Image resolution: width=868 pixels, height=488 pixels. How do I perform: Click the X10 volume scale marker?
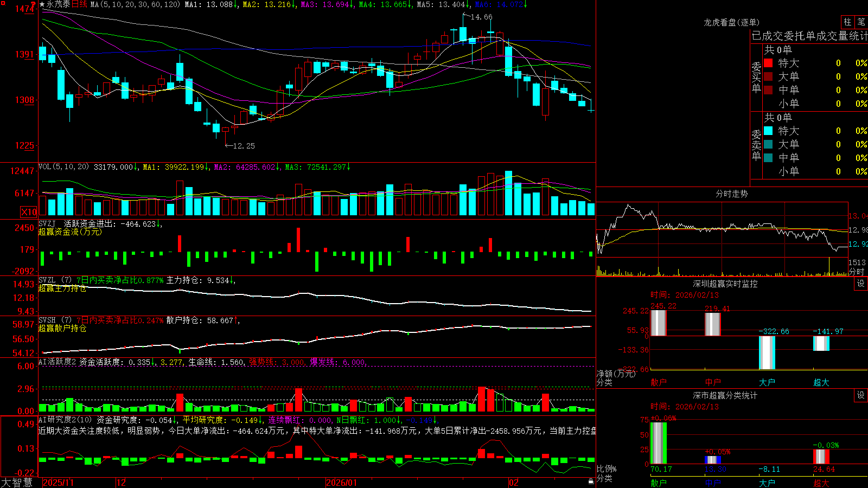click(x=29, y=212)
